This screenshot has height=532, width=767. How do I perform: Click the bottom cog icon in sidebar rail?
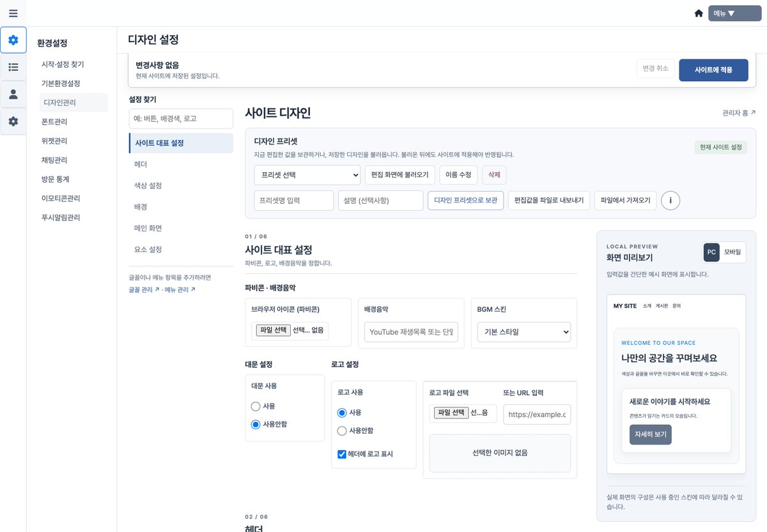click(x=13, y=121)
